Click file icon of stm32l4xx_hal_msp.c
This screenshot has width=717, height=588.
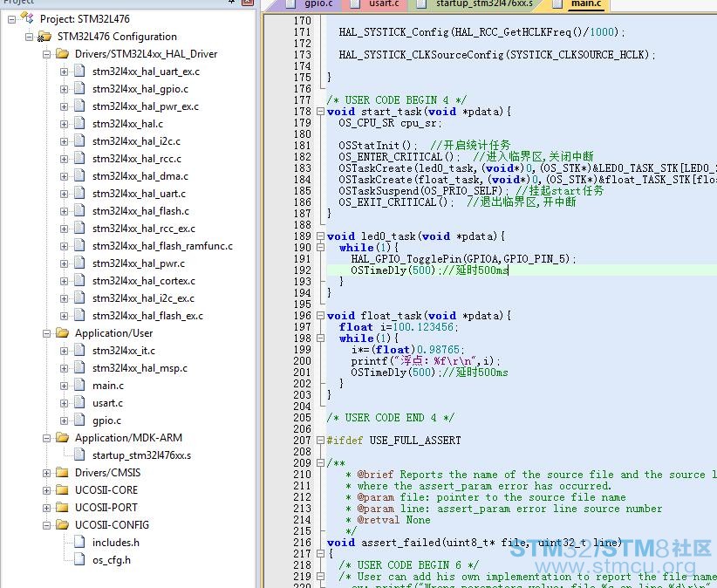point(79,367)
